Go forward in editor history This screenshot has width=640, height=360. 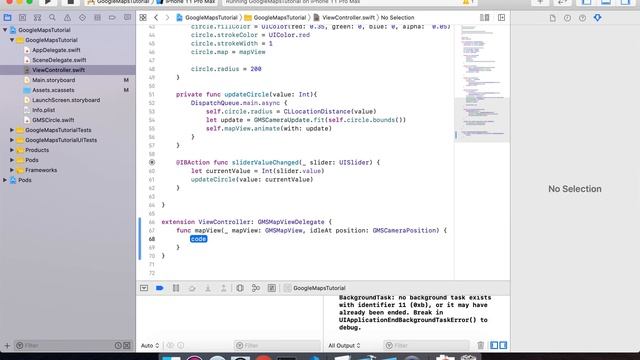[x=167, y=18]
